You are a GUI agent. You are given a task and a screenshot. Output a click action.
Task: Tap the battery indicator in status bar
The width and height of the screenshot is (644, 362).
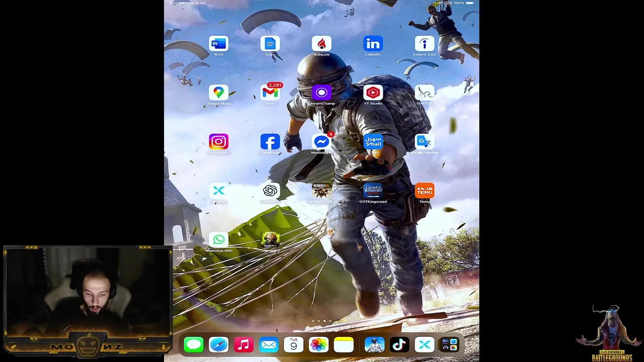click(x=470, y=3)
